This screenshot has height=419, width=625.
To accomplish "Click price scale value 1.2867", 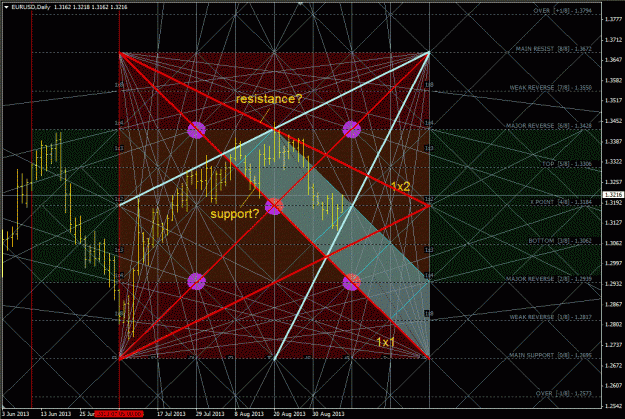I will [x=613, y=304].
